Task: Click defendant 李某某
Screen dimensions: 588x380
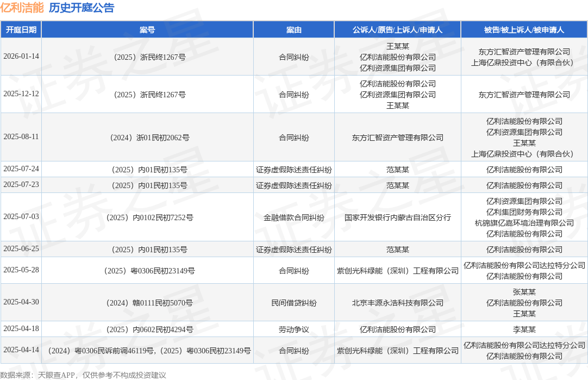Action: [524, 329]
